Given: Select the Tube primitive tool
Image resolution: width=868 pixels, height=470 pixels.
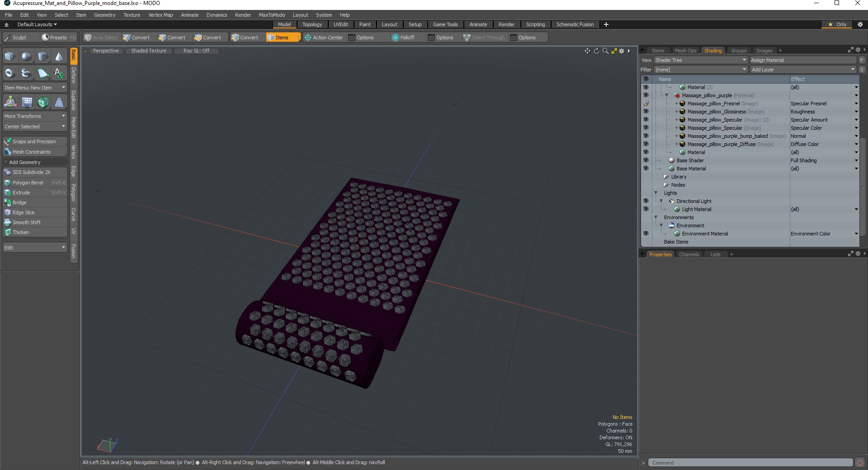Looking at the screenshot, I should tap(26, 73).
